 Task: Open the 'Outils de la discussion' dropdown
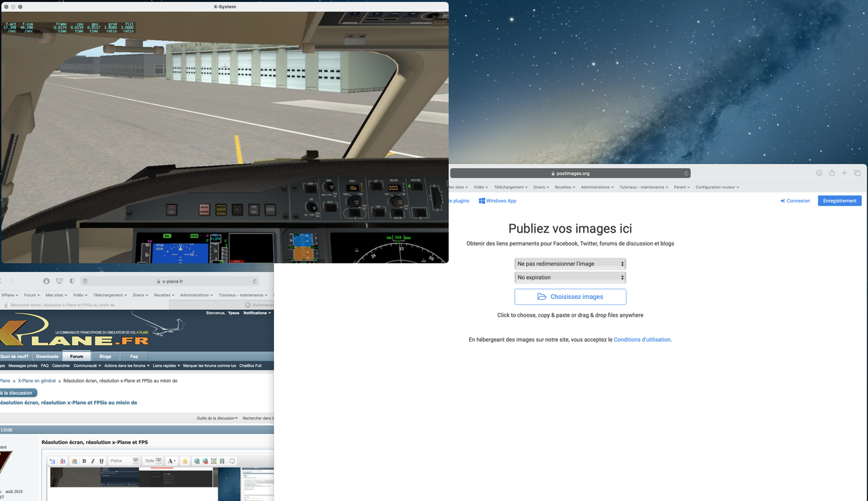(217, 418)
